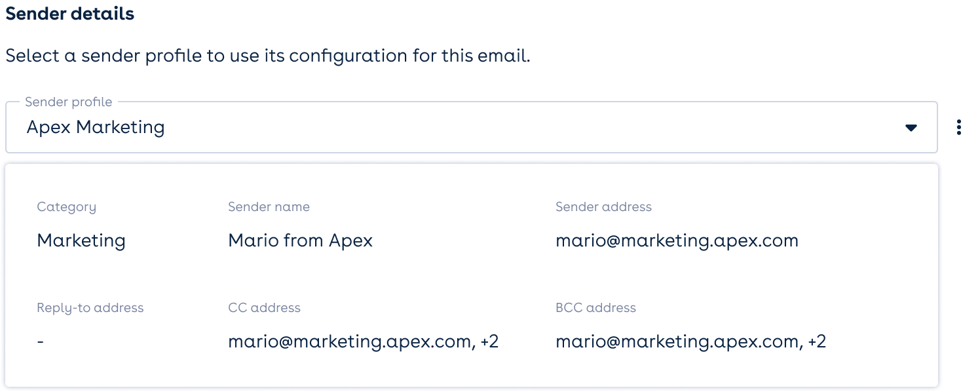Expand the +2 more CC addresses
This screenshot has width=980, height=392.
click(x=489, y=342)
